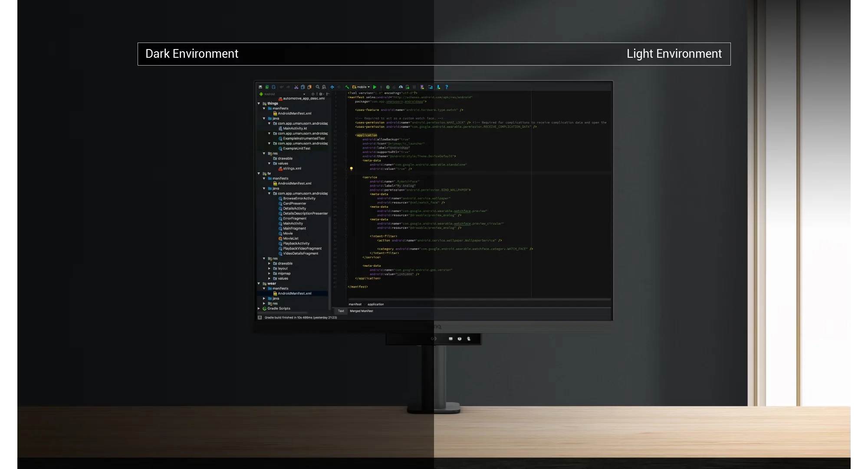Click the green Sync with File System icon
The width and height of the screenshot is (868, 469).
point(267,87)
